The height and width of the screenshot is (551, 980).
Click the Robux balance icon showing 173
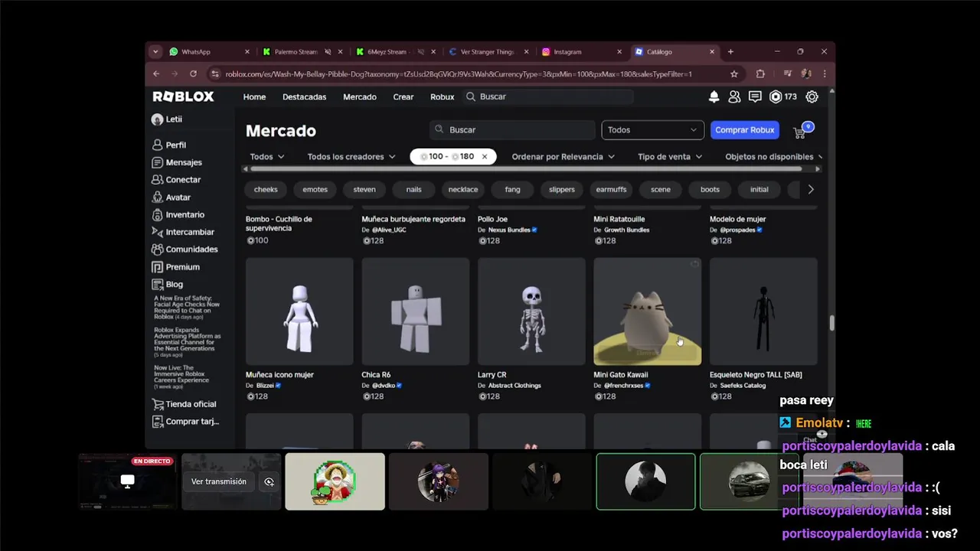pyautogui.click(x=776, y=96)
